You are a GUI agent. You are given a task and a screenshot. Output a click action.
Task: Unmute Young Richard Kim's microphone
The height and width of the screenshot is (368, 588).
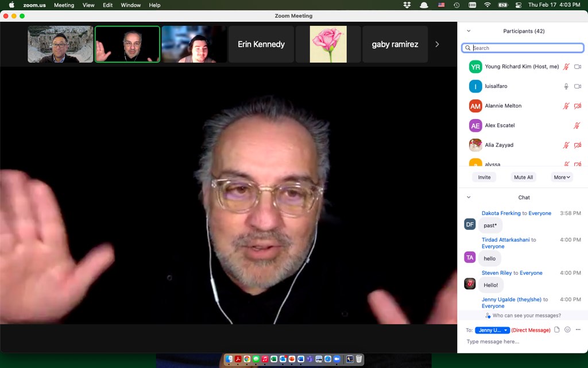tap(566, 67)
